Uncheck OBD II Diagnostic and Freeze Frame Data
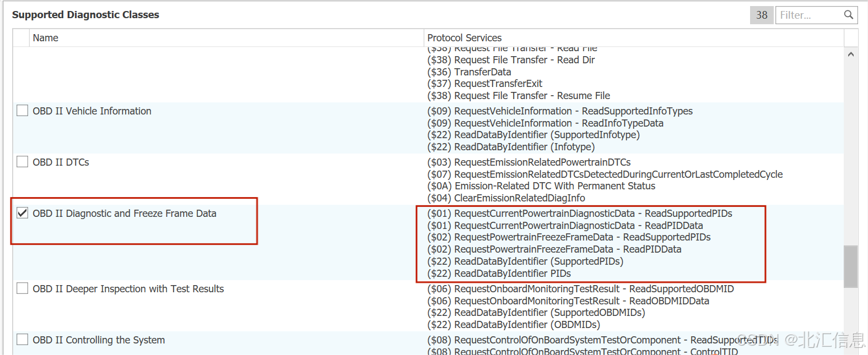The height and width of the screenshot is (355, 868). click(23, 213)
